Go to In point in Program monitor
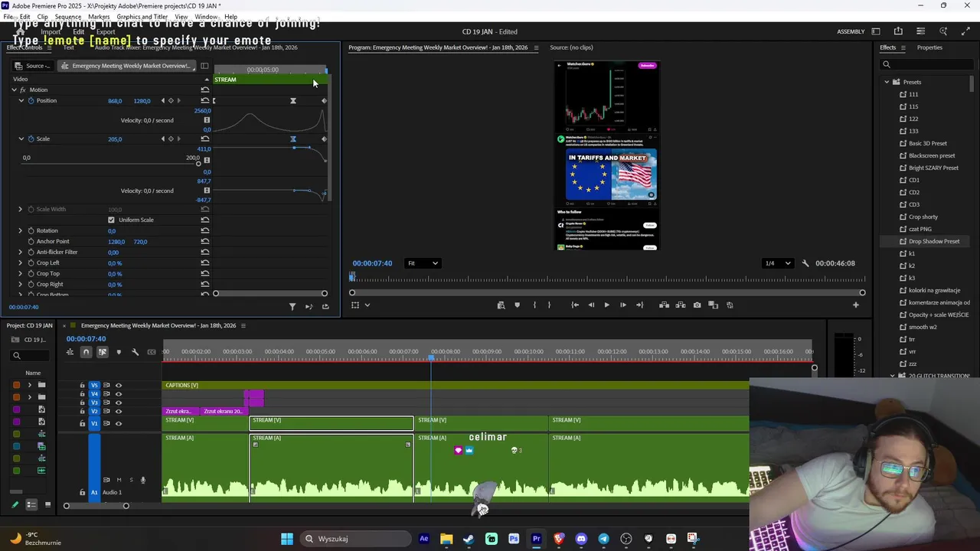980x551 pixels. pos(574,305)
